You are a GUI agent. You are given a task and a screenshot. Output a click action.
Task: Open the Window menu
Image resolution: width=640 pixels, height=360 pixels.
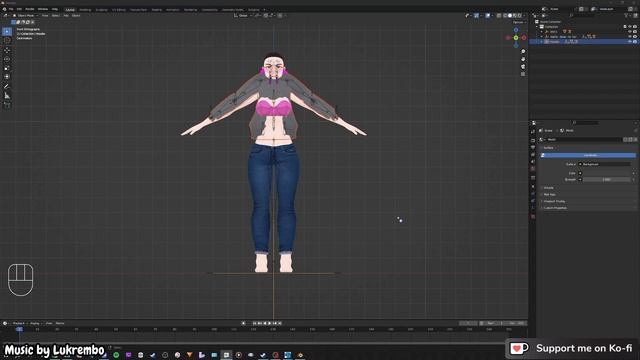coord(43,9)
